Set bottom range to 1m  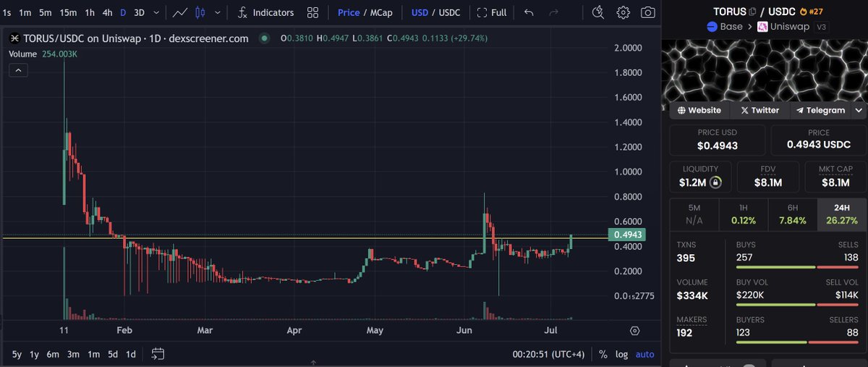coord(93,354)
